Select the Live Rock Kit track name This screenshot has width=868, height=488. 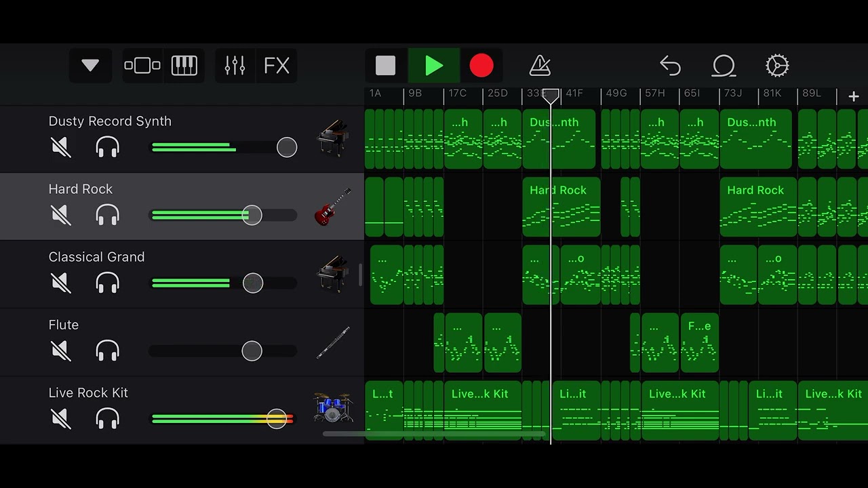(88, 392)
